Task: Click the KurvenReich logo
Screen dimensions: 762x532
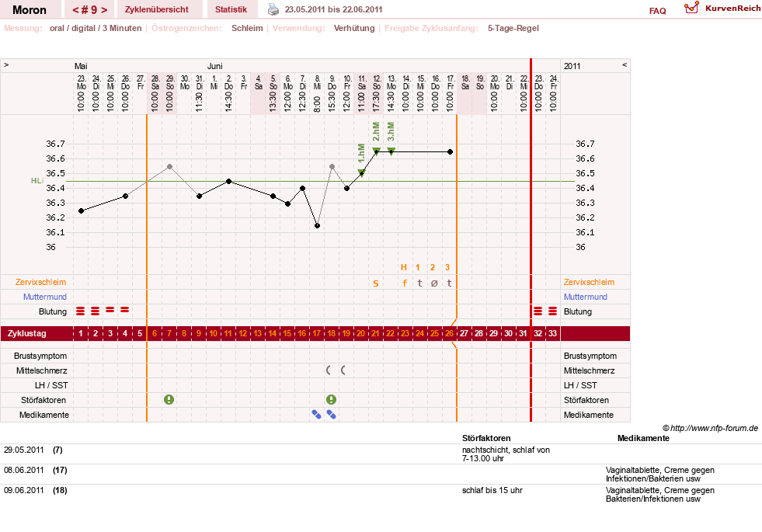Action: [722, 8]
